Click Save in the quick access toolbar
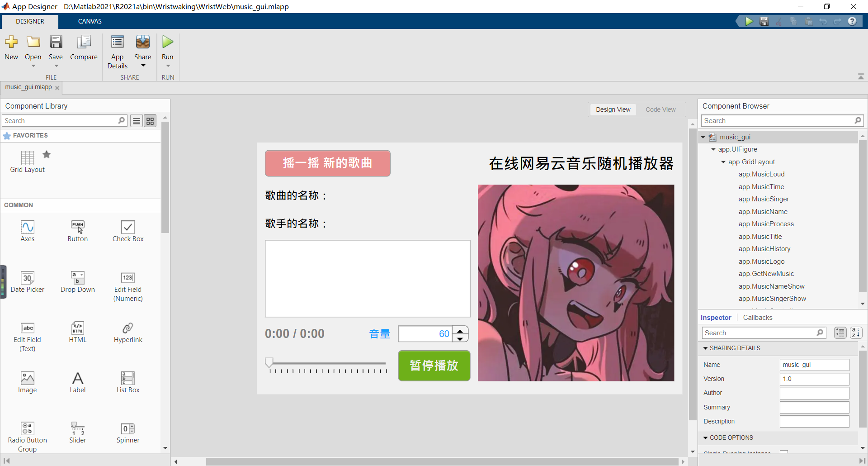Screen dimensions: 868x466 click(x=764, y=21)
